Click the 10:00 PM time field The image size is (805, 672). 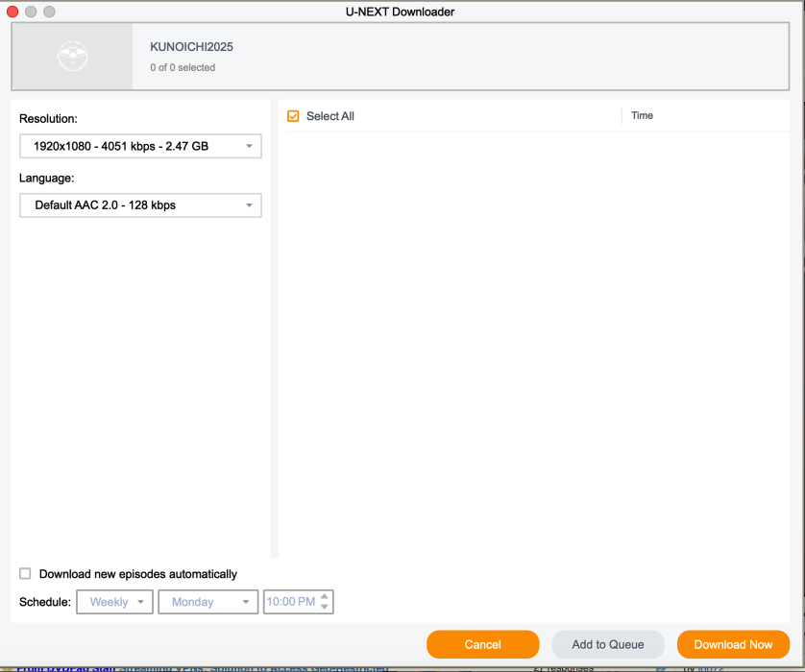(x=291, y=602)
